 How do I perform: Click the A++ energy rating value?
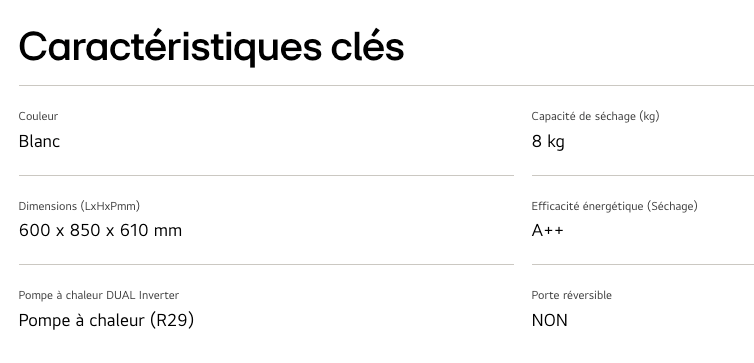[547, 231]
